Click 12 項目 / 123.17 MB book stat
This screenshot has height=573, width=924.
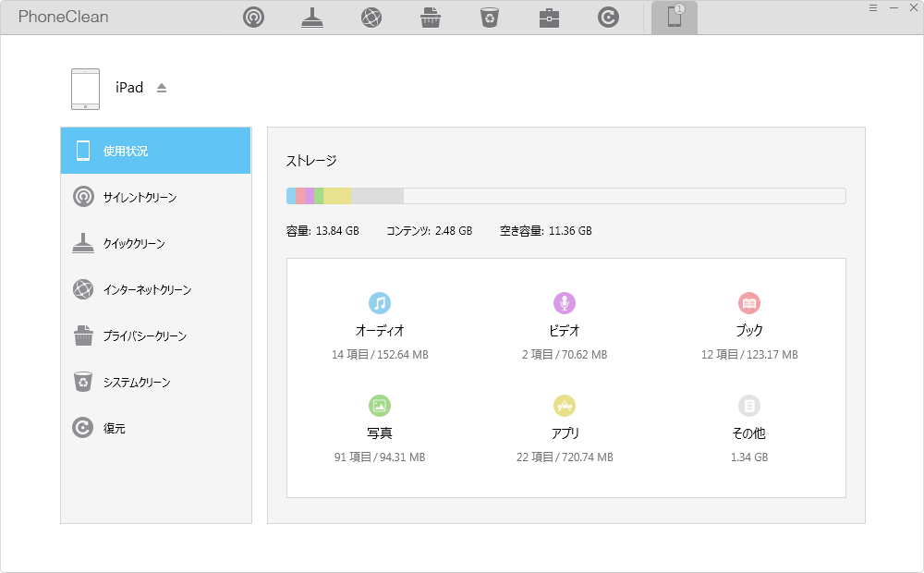click(x=749, y=355)
